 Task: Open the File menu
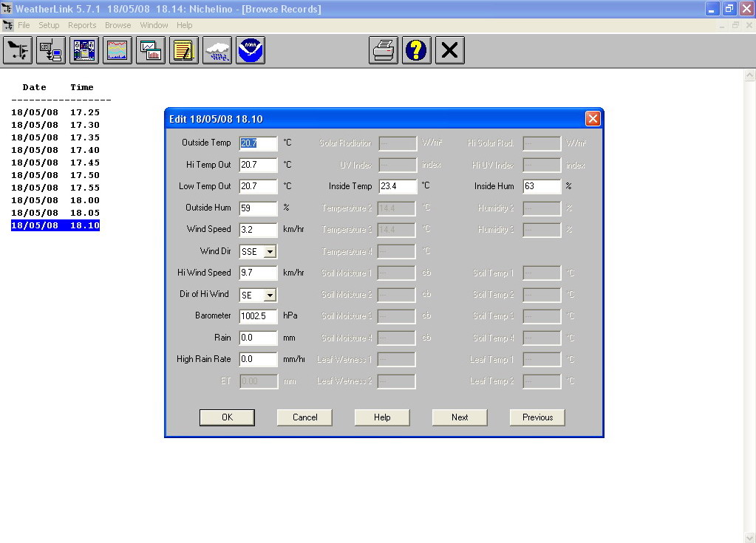click(24, 25)
